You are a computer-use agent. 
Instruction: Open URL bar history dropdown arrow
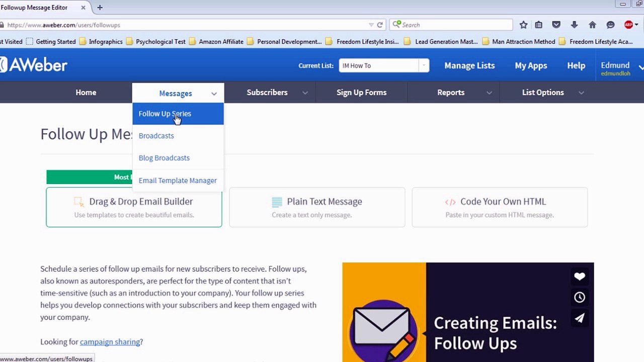[371, 25]
